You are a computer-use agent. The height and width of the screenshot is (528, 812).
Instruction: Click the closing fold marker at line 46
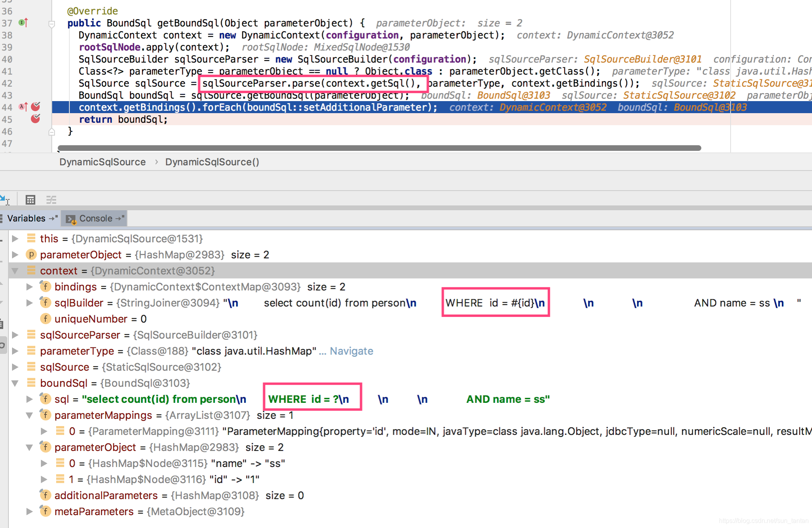(52, 132)
